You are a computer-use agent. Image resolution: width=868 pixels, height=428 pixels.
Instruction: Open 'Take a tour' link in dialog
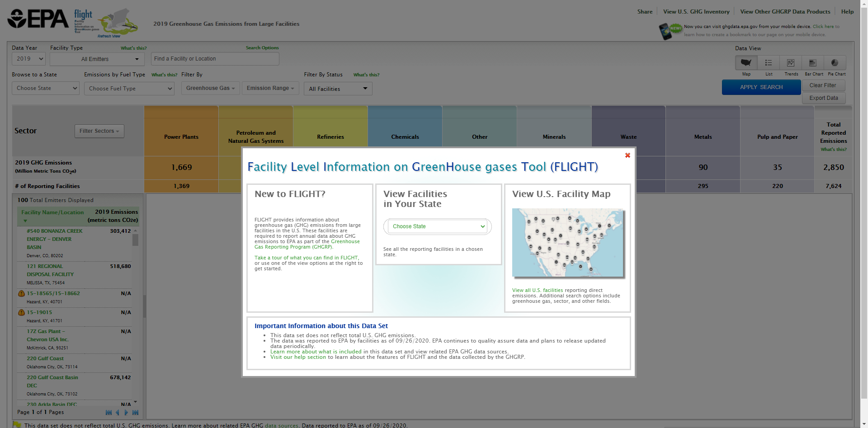click(x=306, y=258)
